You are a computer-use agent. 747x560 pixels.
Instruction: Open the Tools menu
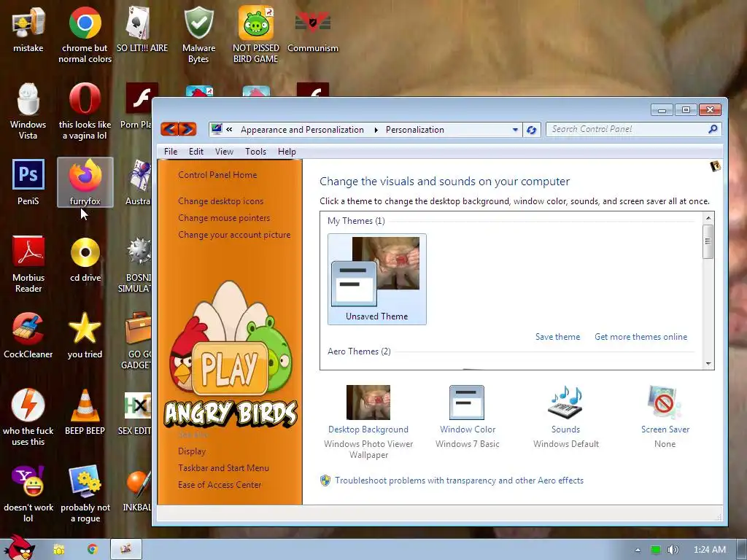click(x=255, y=152)
